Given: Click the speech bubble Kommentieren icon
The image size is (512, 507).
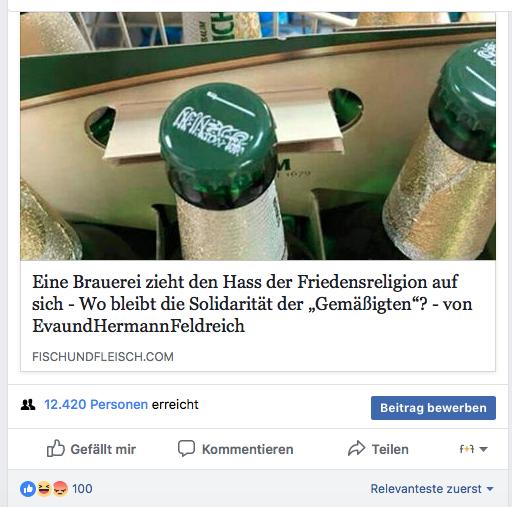Looking at the screenshot, I should coord(186,448).
